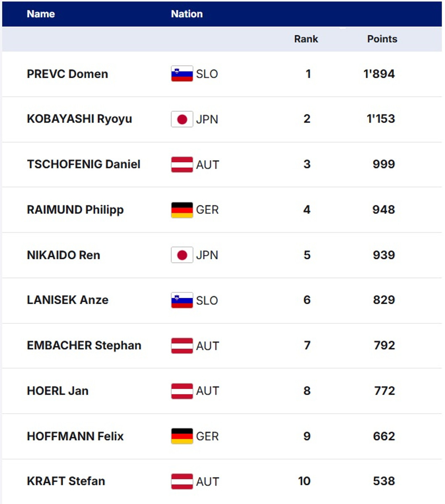Click the Rank column header
This screenshot has height=504, width=445.
point(306,39)
